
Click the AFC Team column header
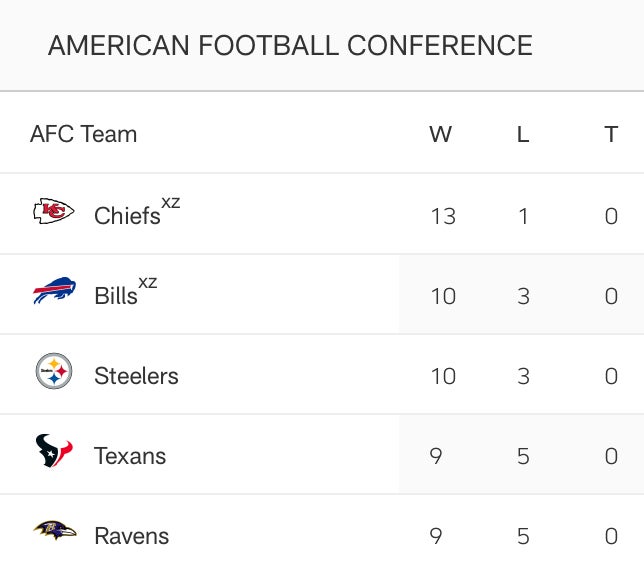(83, 134)
